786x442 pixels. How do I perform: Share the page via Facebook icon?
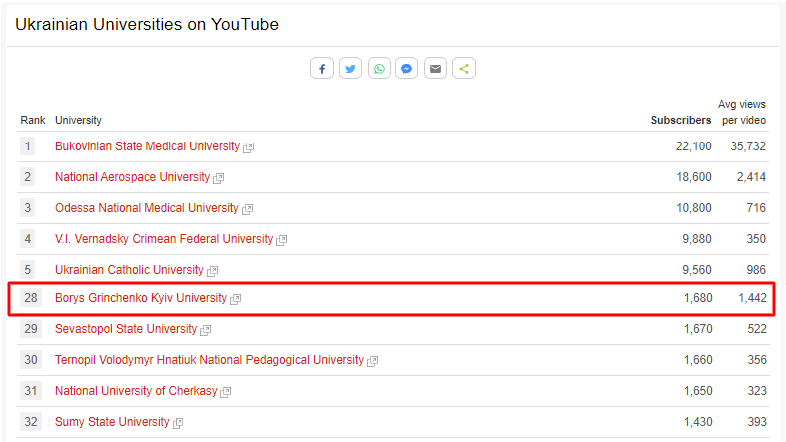point(322,69)
